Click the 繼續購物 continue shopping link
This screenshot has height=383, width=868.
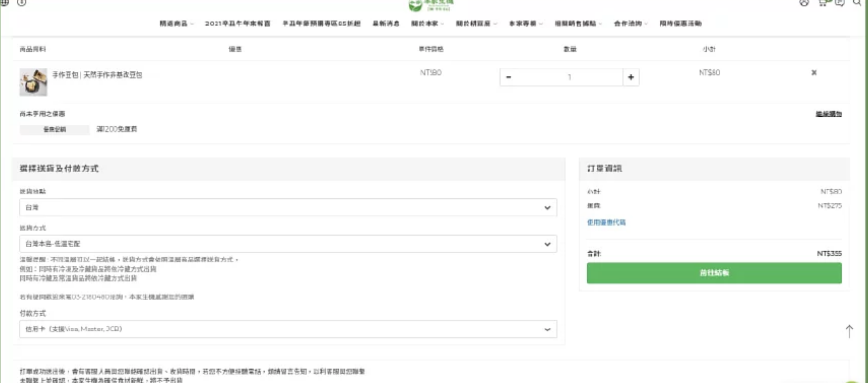click(828, 114)
